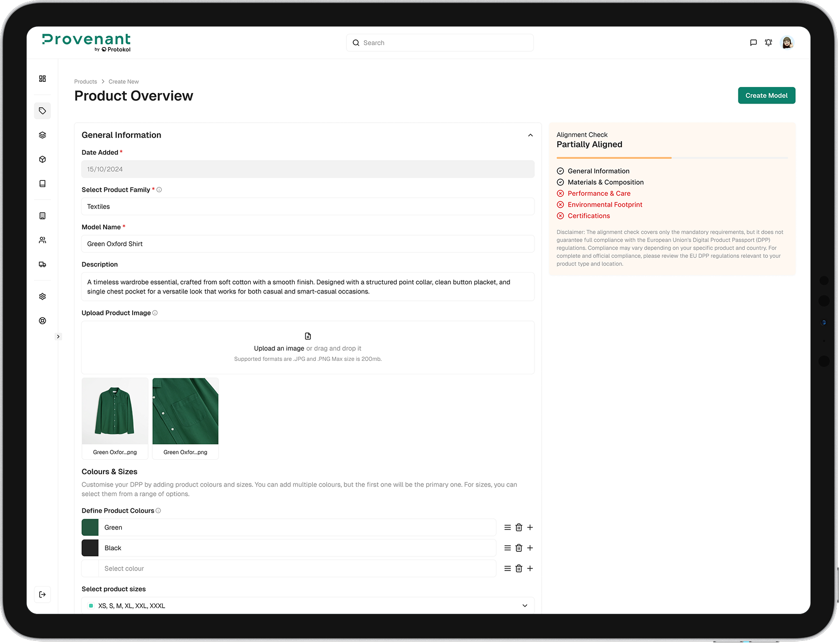840x643 pixels.
Task: Click the delivery truck icon in sidebar
Action: click(x=42, y=265)
